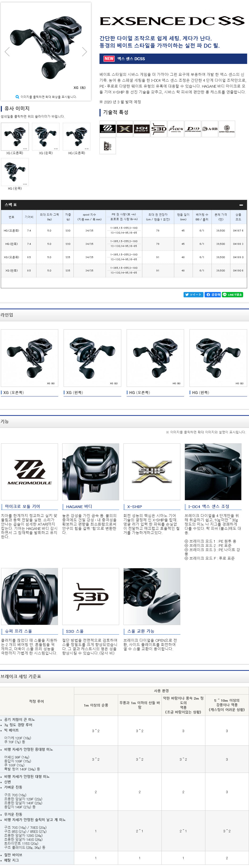This screenshot has height=868, width=249.
Task: Select the HG (왼쪽) similar-image thumbnail
Action: click(15, 172)
